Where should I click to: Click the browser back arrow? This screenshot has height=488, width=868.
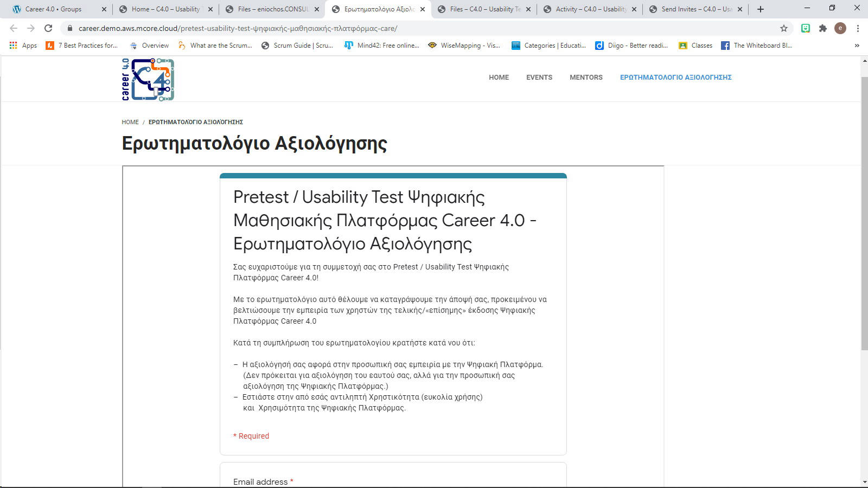pyautogui.click(x=14, y=28)
